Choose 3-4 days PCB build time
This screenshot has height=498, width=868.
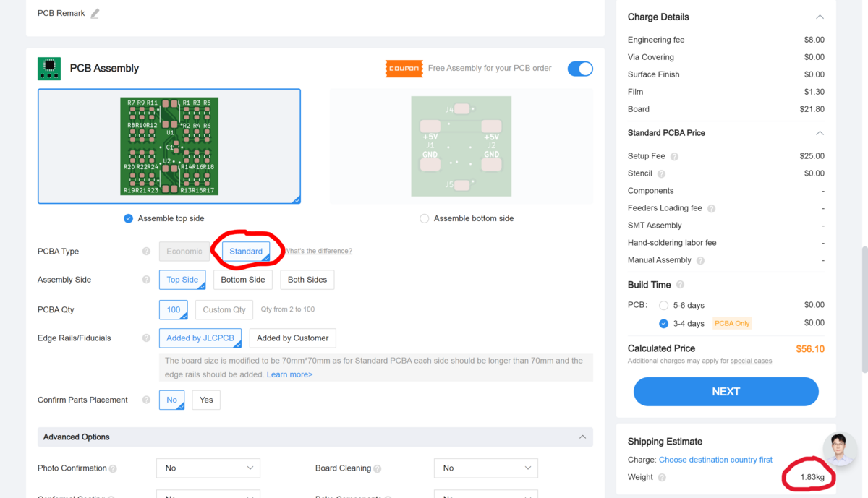coord(663,323)
